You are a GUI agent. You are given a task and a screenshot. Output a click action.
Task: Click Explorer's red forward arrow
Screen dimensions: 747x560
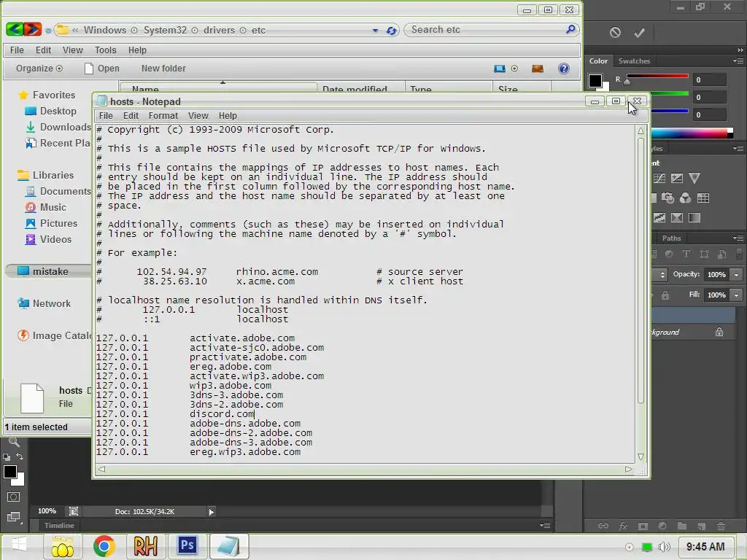(x=33, y=29)
